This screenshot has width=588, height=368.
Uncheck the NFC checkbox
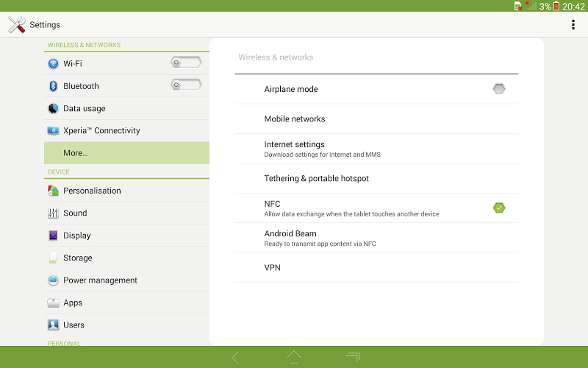coord(499,208)
